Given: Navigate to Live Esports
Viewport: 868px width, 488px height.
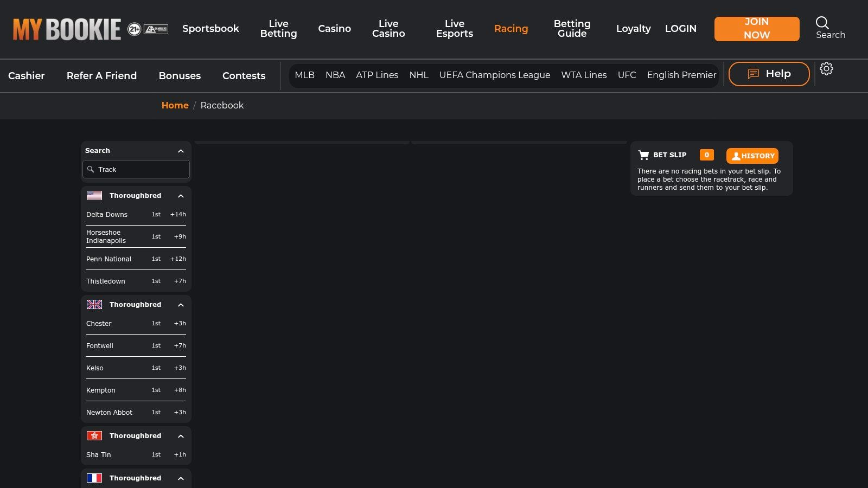Looking at the screenshot, I should (455, 29).
